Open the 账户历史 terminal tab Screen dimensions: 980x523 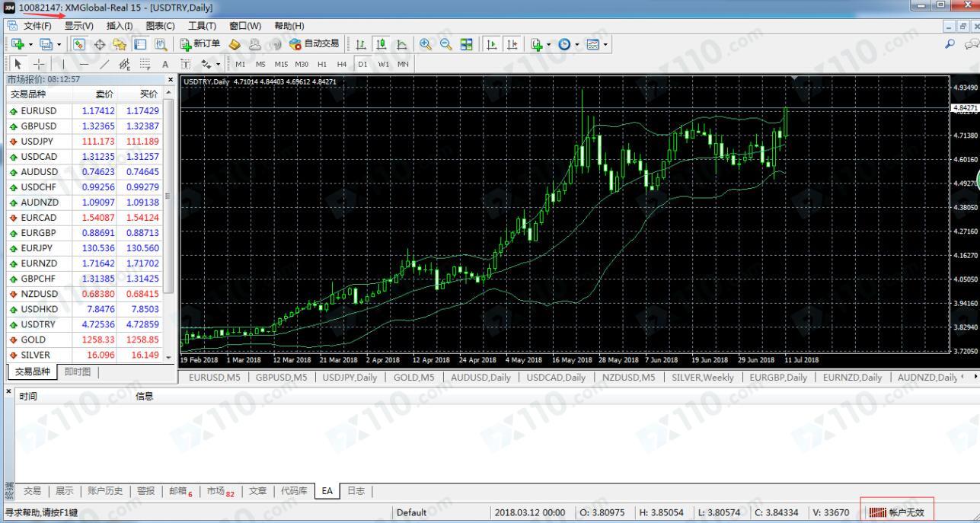[x=104, y=491]
